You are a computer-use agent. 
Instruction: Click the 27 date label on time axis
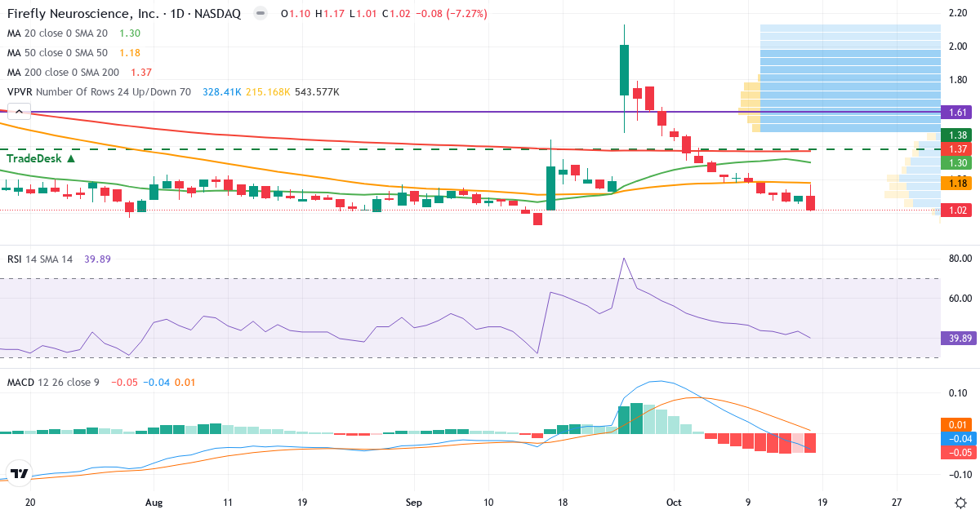[896, 502]
